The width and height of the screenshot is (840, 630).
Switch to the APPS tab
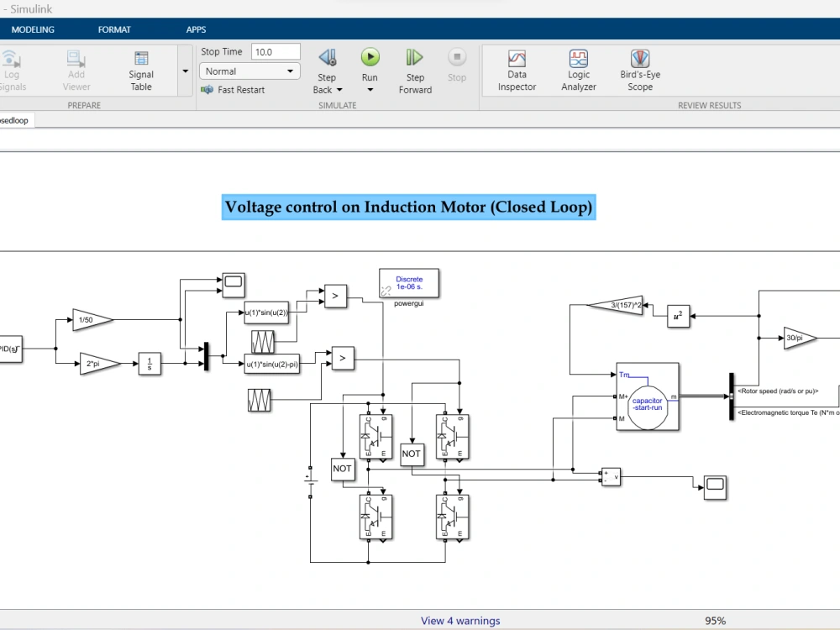coord(196,29)
